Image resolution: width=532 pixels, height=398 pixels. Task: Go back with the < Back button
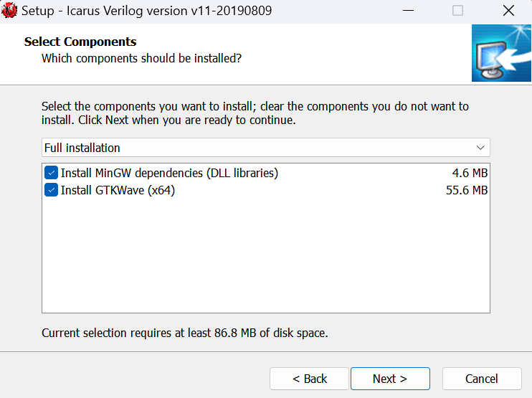click(x=309, y=379)
